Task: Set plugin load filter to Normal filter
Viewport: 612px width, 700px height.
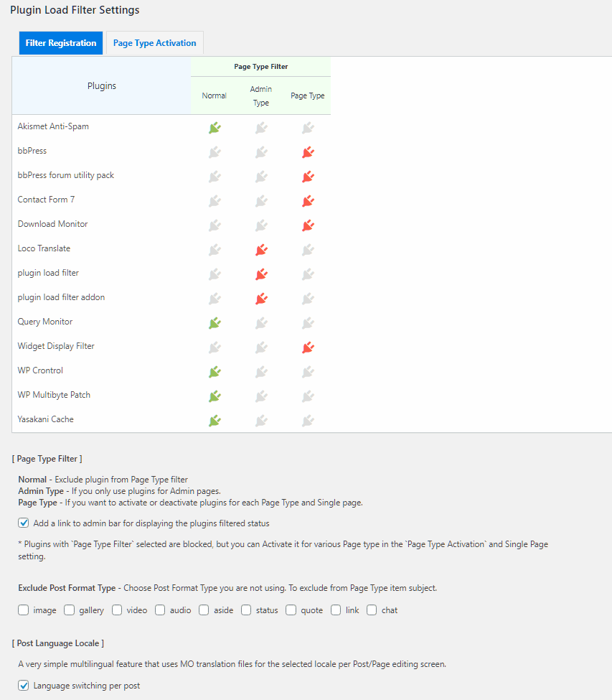Action: (x=214, y=274)
